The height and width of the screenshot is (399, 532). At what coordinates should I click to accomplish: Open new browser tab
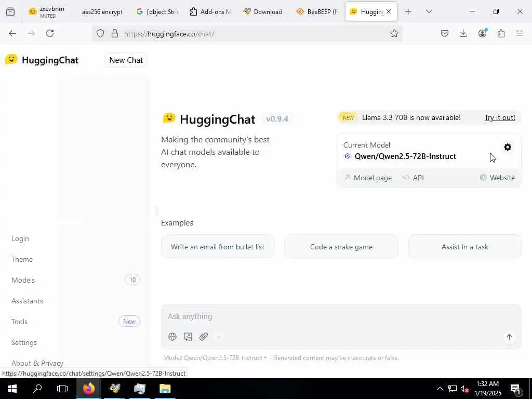(408, 12)
